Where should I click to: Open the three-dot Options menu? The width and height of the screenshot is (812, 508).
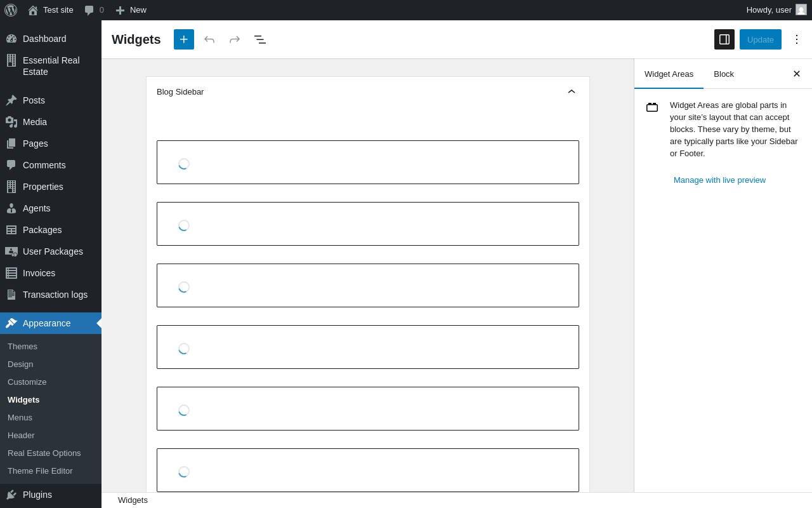[x=797, y=39]
